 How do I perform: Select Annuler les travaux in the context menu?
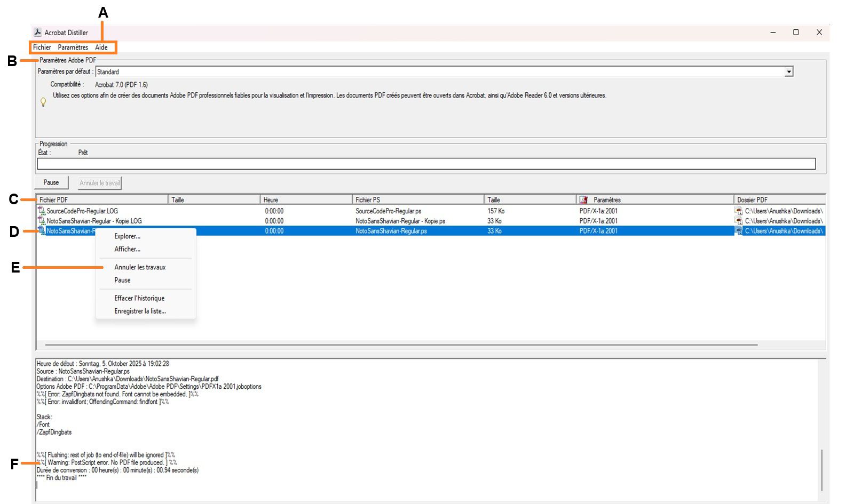click(140, 267)
